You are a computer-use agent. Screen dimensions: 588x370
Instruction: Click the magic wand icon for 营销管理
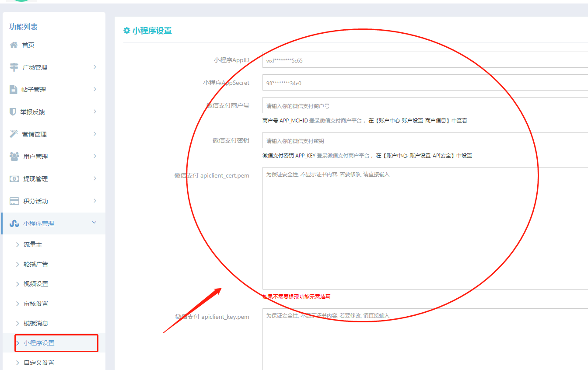[14, 134]
